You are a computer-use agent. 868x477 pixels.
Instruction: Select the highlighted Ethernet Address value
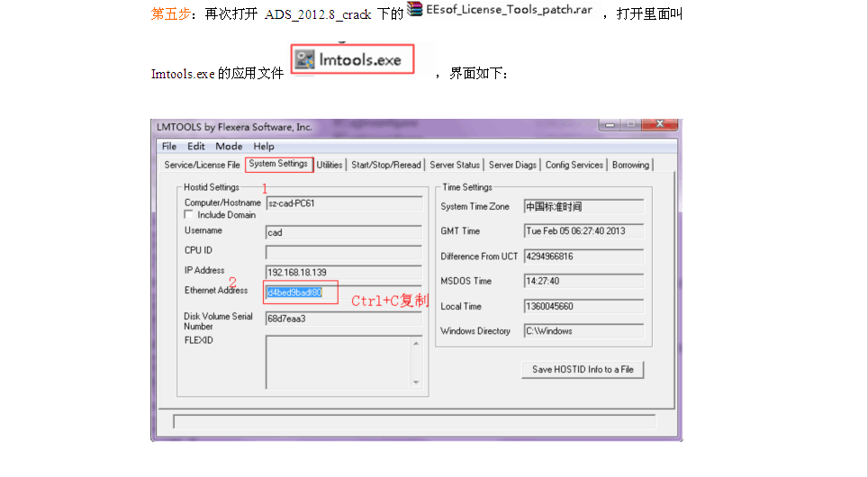[294, 292]
